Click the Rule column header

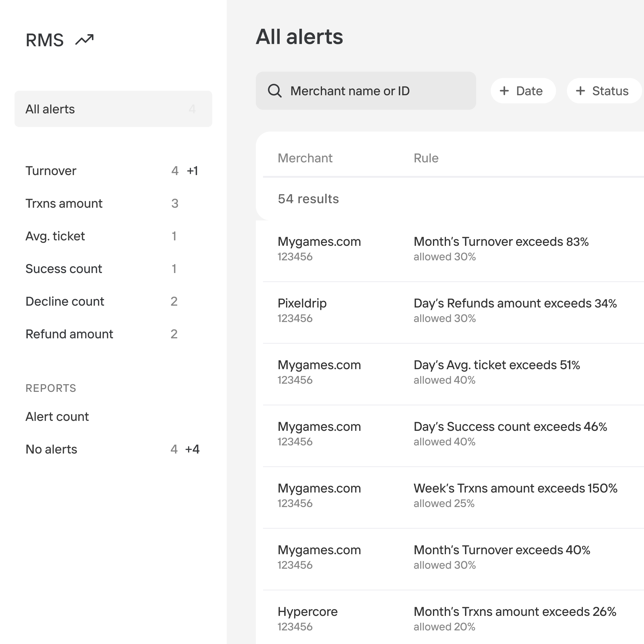point(426,158)
